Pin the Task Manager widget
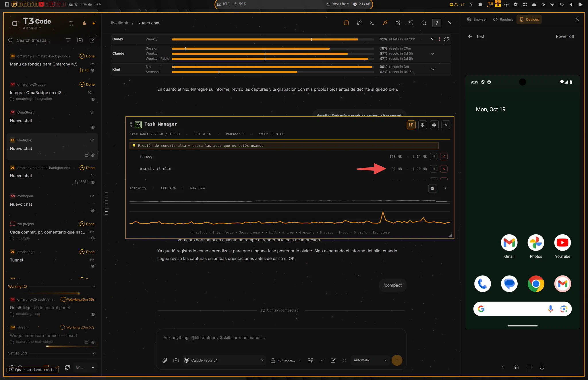The image size is (588, 380). point(423,125)
